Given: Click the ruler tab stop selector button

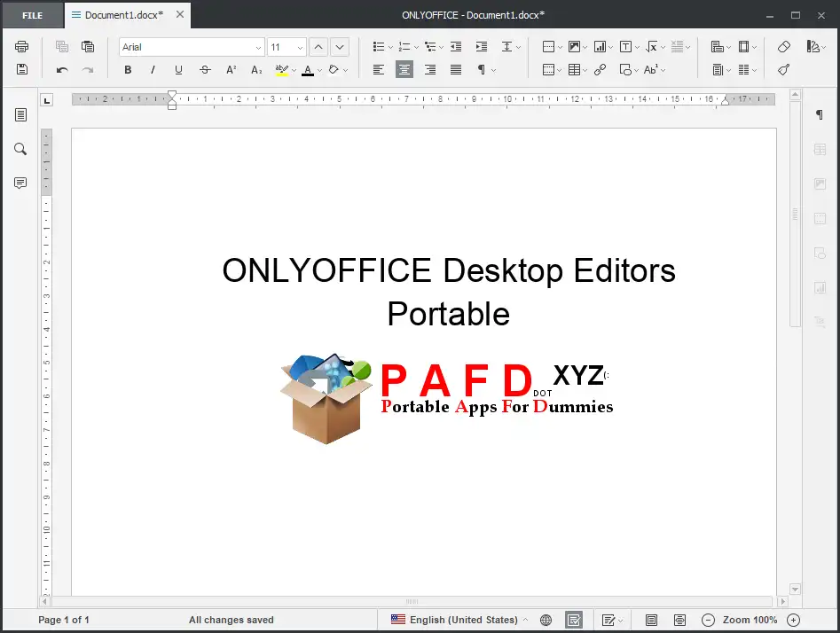Looking at the screenshot, I should [47, 100].
